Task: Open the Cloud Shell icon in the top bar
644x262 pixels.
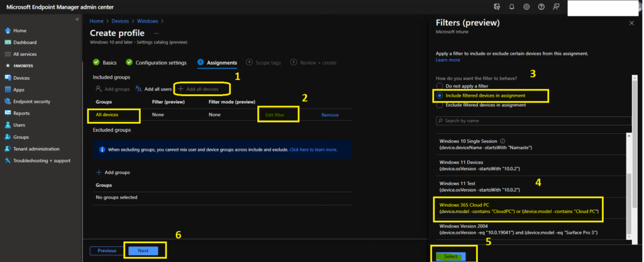Action: pos(497,7)
